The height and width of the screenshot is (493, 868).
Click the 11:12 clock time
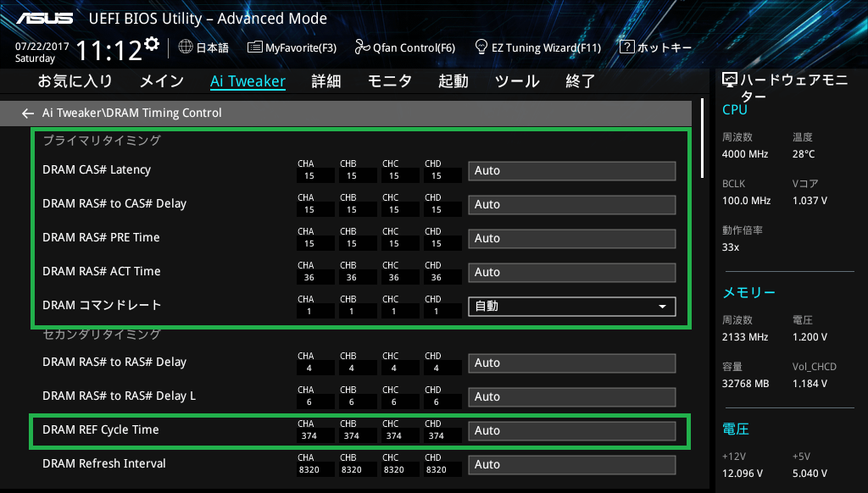point(108,51)
